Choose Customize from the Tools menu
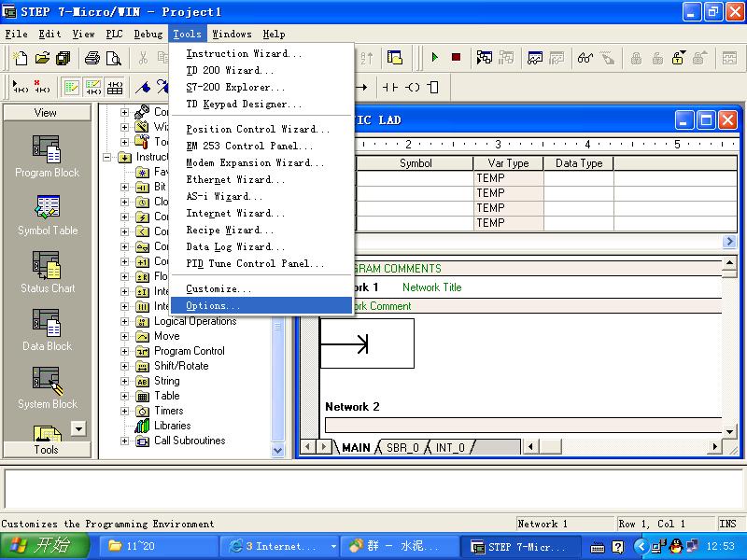 [x=261, y=288]
